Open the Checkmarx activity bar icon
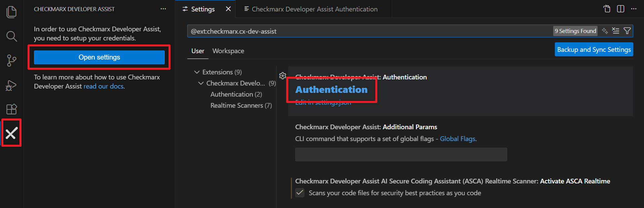644x208 pixels. (x=11, y=133)
